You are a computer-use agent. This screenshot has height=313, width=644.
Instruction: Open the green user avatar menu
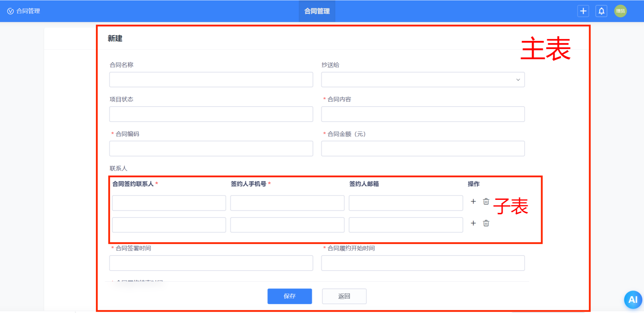tap(620, 11)
